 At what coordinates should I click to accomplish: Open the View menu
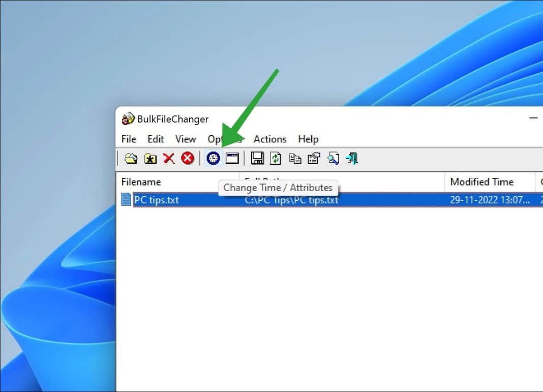(186, 139)
